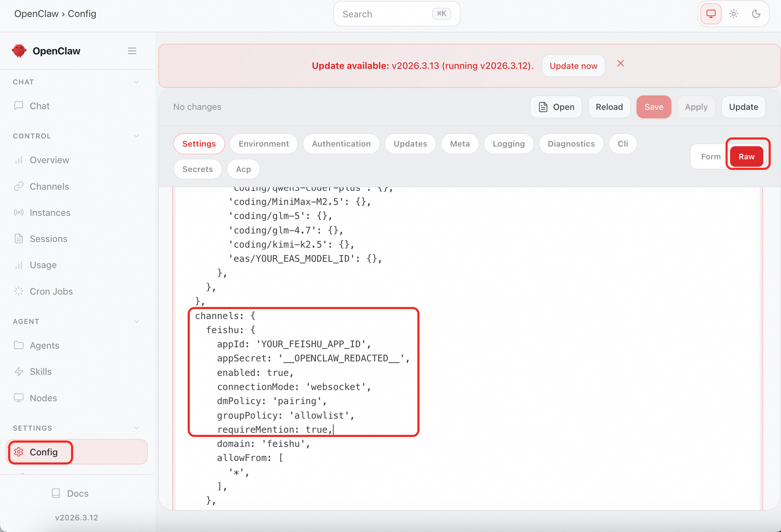Focus the Search input field
Screen dimensions: 781x532
tap(397, 14)
